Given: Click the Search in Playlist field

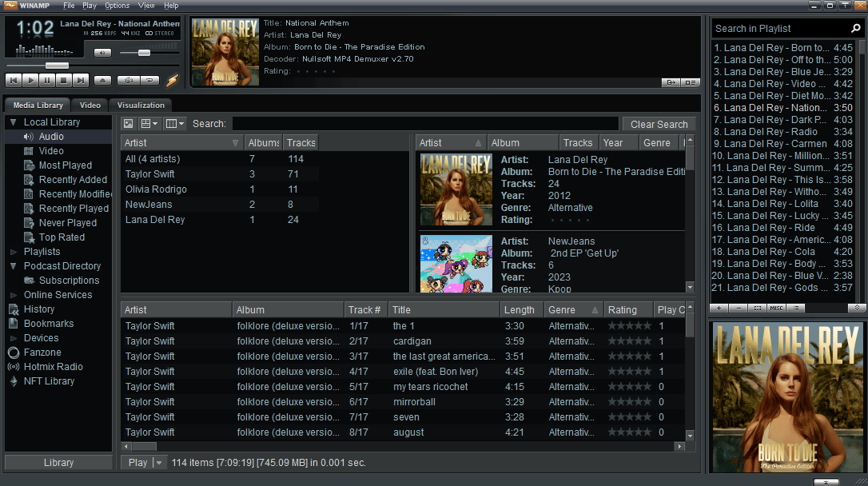Looking at the screenshot, I should point(781,28).
